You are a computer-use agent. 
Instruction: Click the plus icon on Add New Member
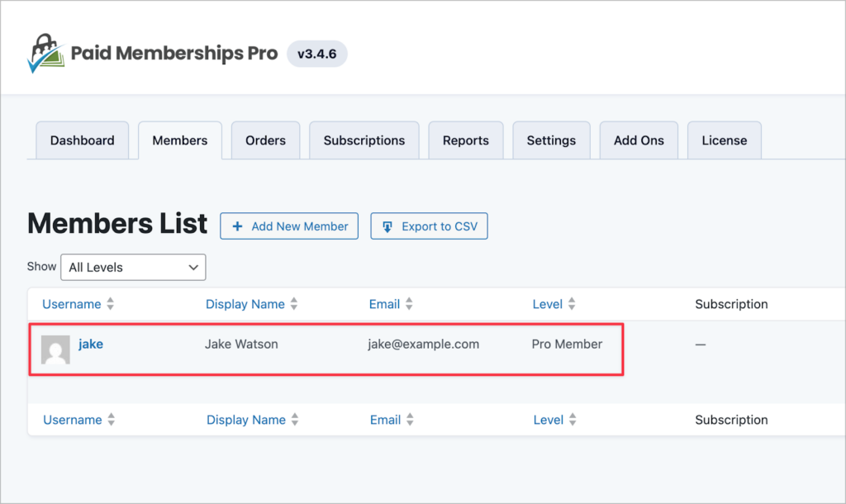click(238, 226)
